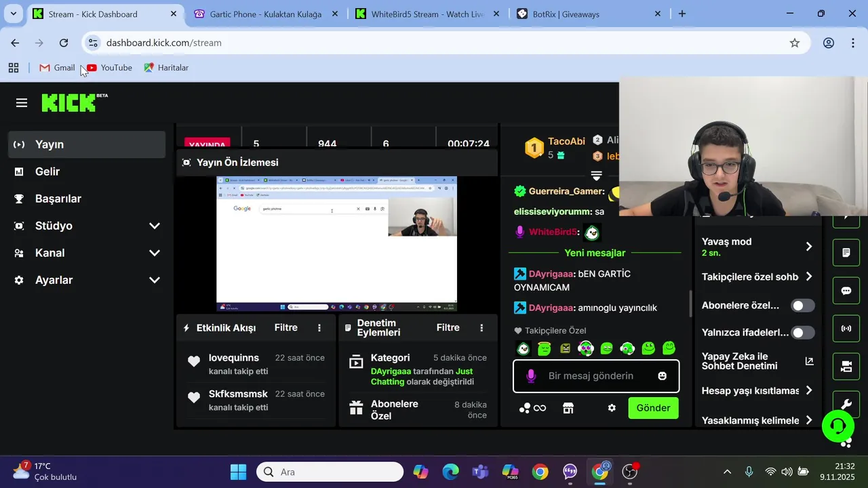The image size is (868, 488).
Task: Click the wrench tools icon in right sidebar
Action: click(846, 403)
